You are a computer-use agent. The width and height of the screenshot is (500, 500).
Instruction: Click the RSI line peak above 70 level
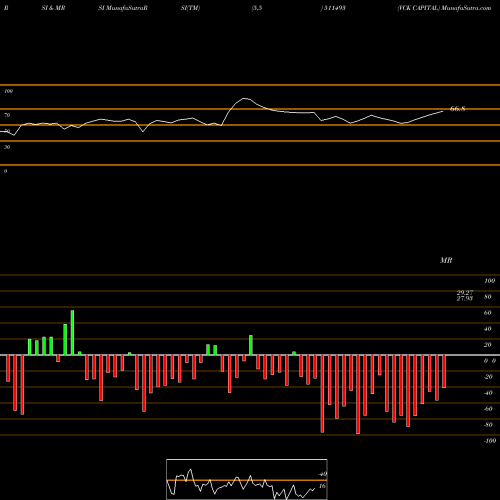tap(245, 98)
